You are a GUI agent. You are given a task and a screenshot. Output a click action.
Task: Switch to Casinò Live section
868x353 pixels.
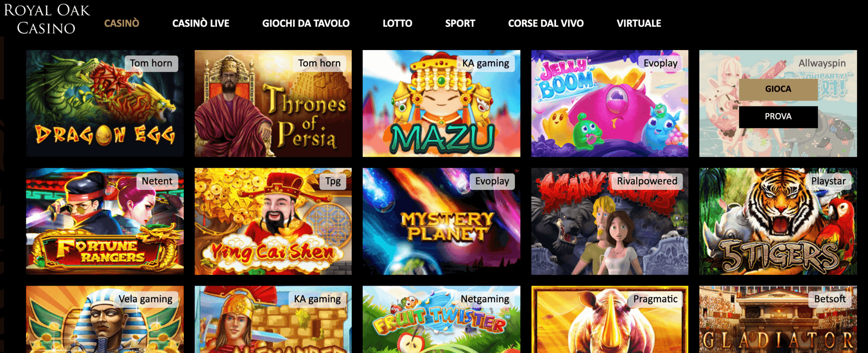pos(201,23)
